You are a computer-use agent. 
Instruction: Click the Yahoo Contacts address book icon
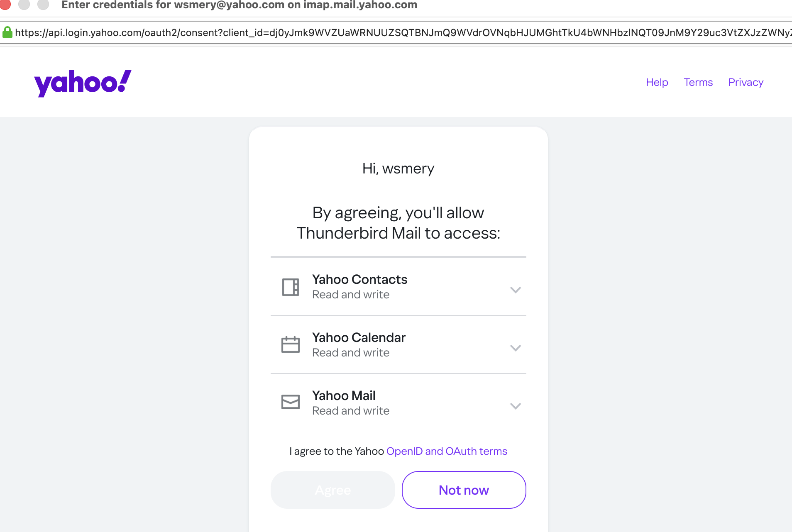point(291,287)
